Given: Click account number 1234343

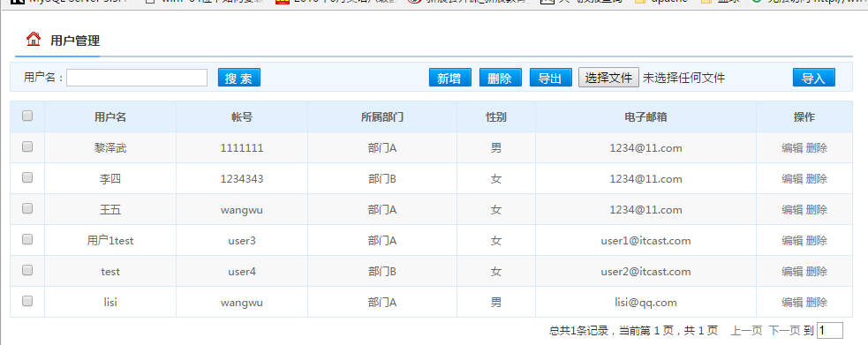Looking at the screenshot, I should pyautogui.click(x=242, y=179).
